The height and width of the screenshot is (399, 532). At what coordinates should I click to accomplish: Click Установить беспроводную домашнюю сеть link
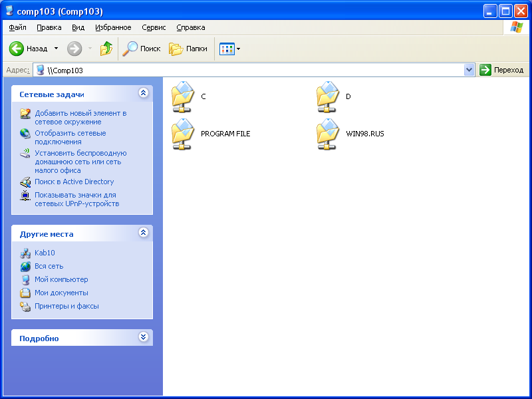coord(80,162)
